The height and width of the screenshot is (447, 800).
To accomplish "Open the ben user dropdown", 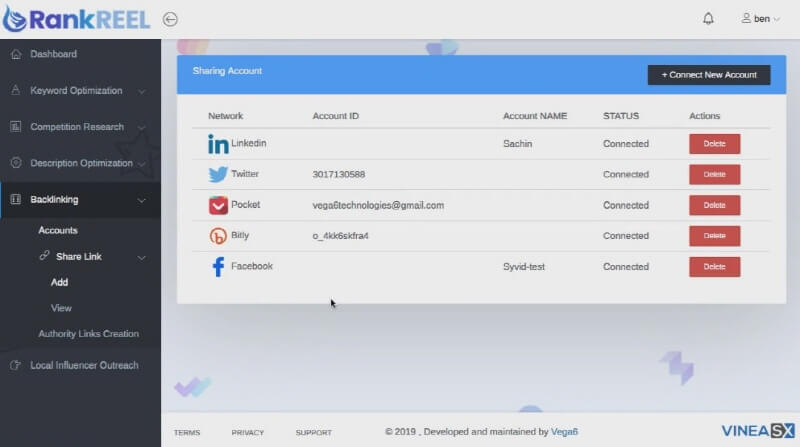I will pos(761,19).
